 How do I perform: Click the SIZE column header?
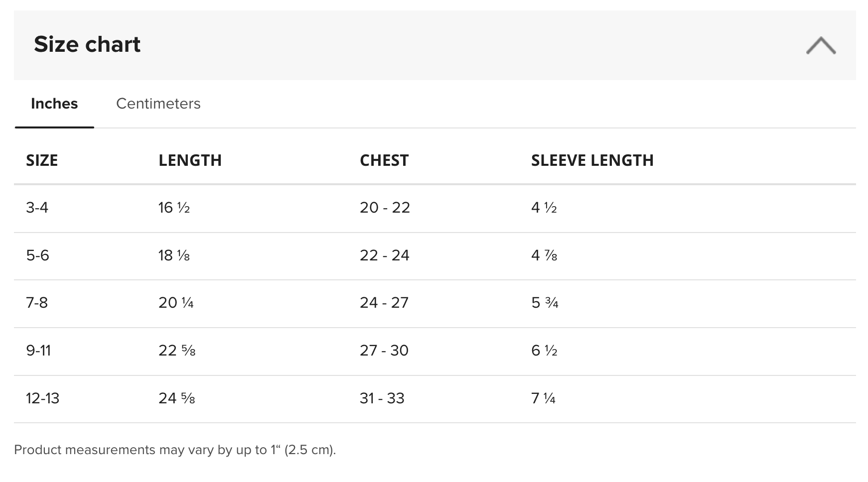click(x=42, y=160)
